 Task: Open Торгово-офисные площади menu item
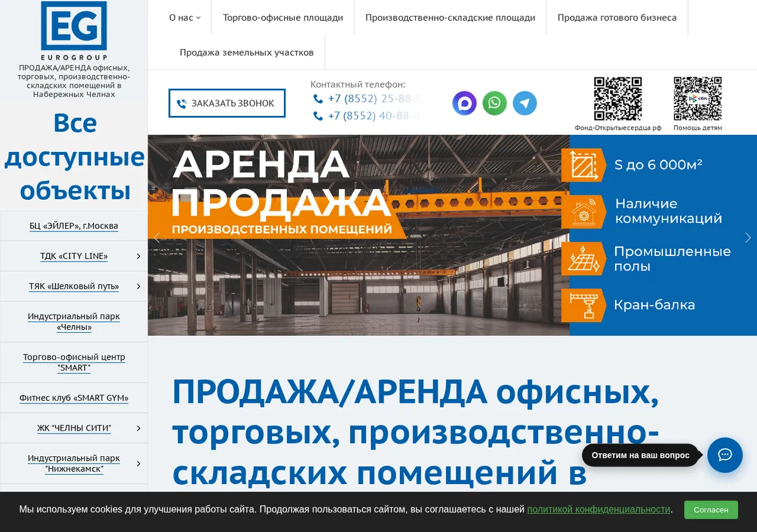click(x=283, y=18)
